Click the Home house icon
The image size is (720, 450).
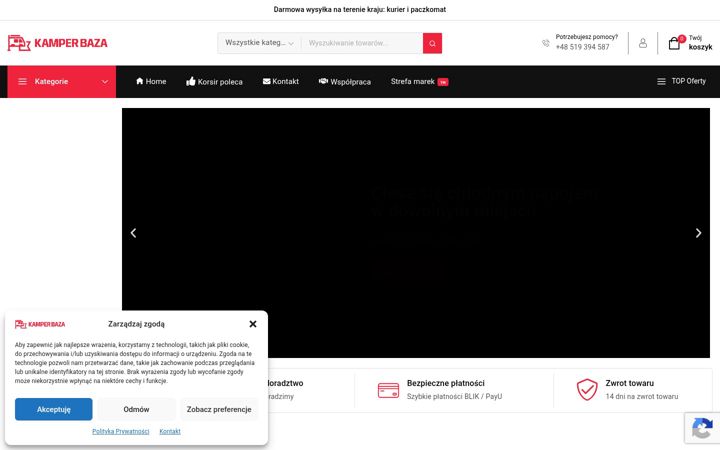[140, 81]
